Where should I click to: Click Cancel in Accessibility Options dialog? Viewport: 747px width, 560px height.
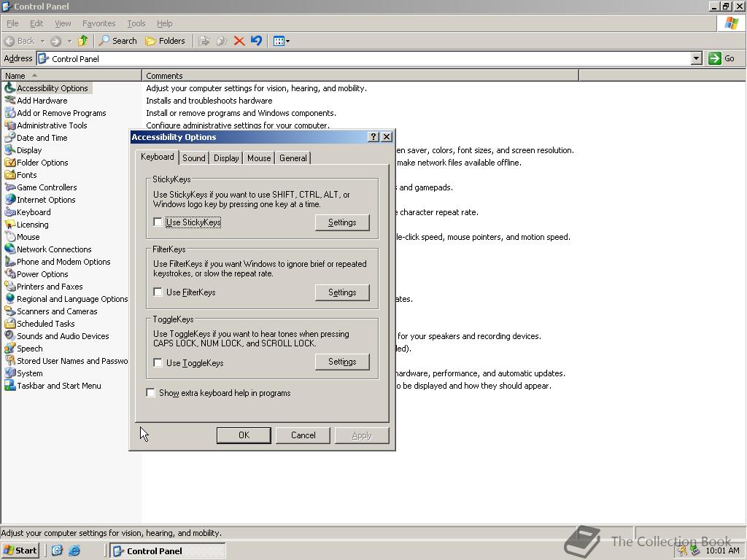coord(303,435)
